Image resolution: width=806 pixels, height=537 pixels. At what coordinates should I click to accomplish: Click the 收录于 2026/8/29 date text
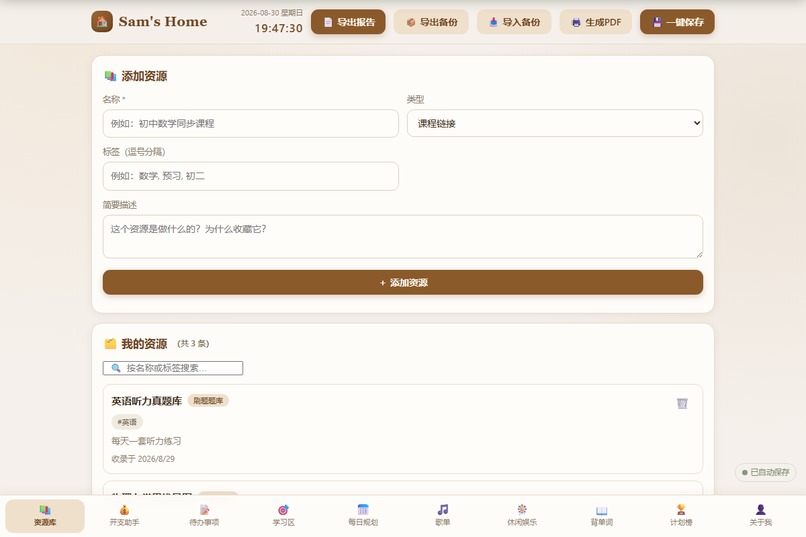point(143,459)
